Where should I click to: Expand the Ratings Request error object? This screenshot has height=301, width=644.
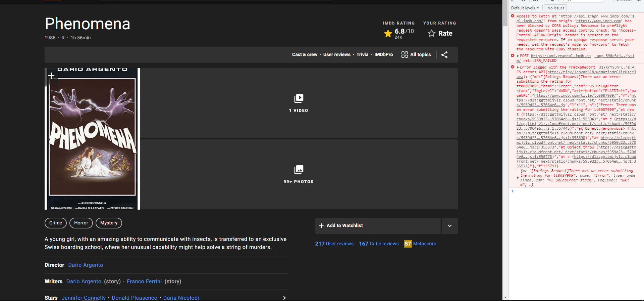tap(518, 178)
